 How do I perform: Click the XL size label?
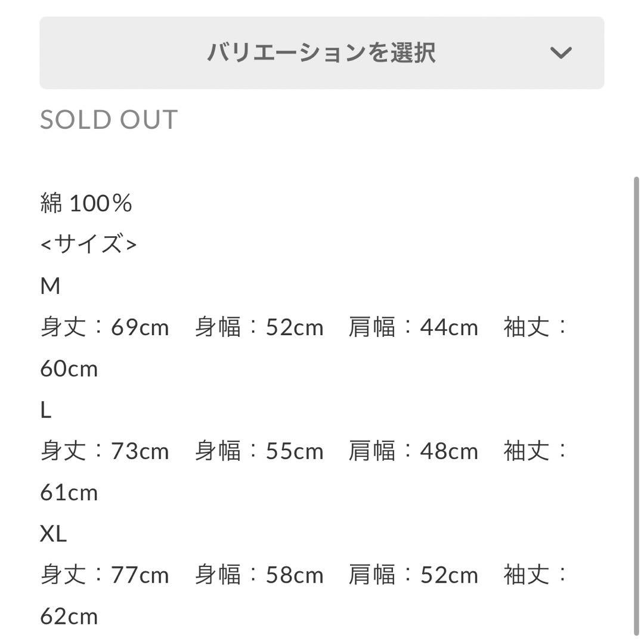click(54, 534)
